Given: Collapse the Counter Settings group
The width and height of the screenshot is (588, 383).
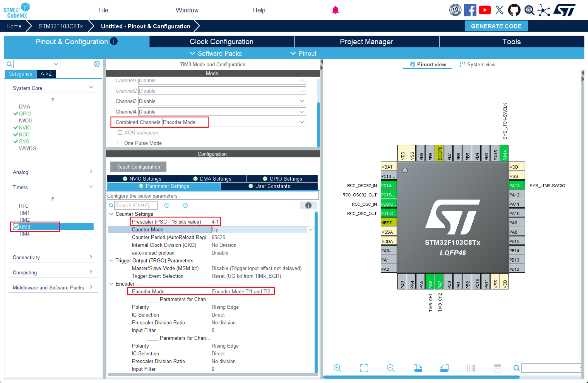Looking at the screenshot, I should pyautogui.click(x=111, y=214).
